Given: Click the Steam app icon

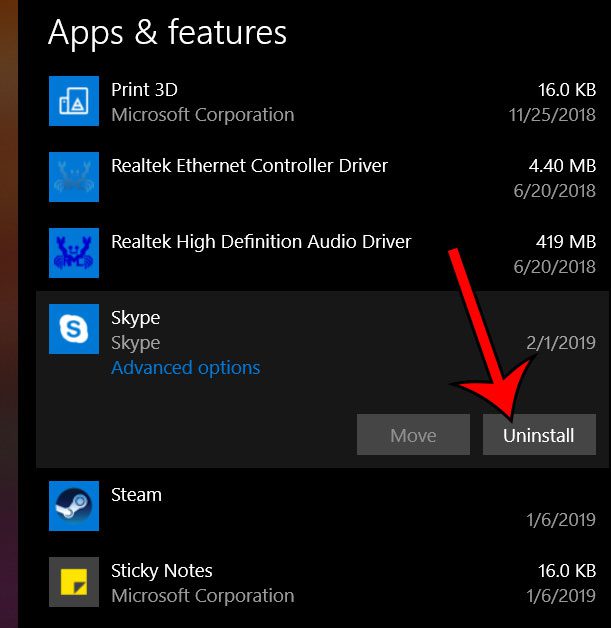Looking at the screenshot, I should coord(74,506).
